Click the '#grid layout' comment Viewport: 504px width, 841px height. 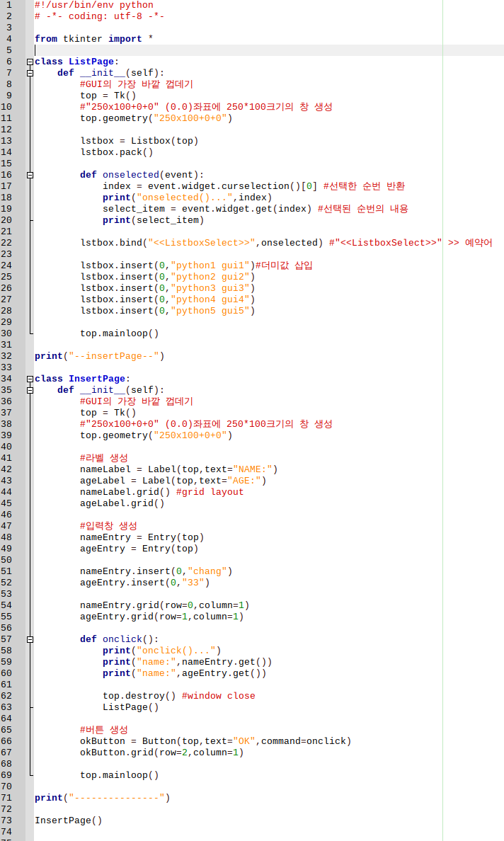[210, 492]
